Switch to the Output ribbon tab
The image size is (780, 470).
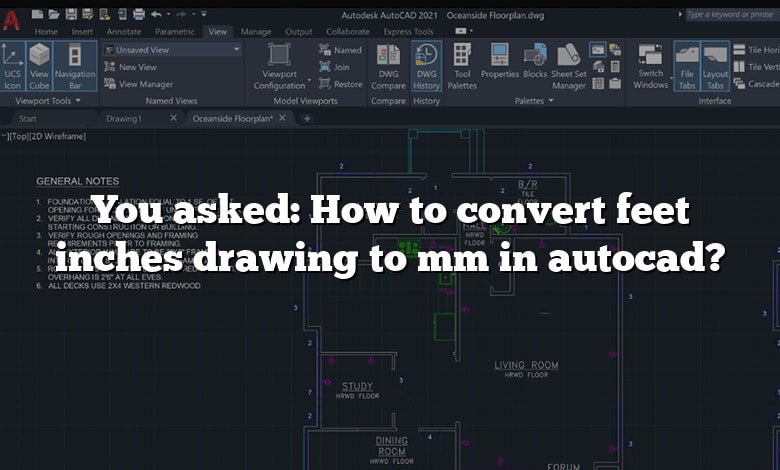[x=298, y=31]
